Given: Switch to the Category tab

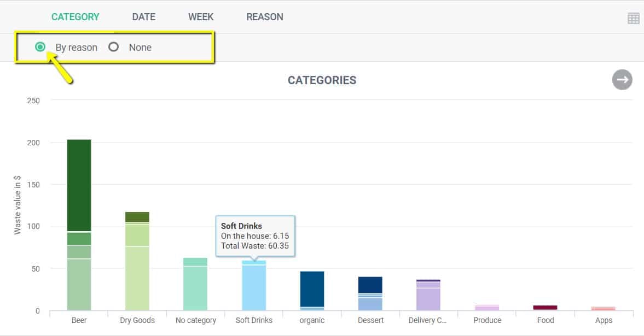Looking at the screenshot, I should [76, 17].
